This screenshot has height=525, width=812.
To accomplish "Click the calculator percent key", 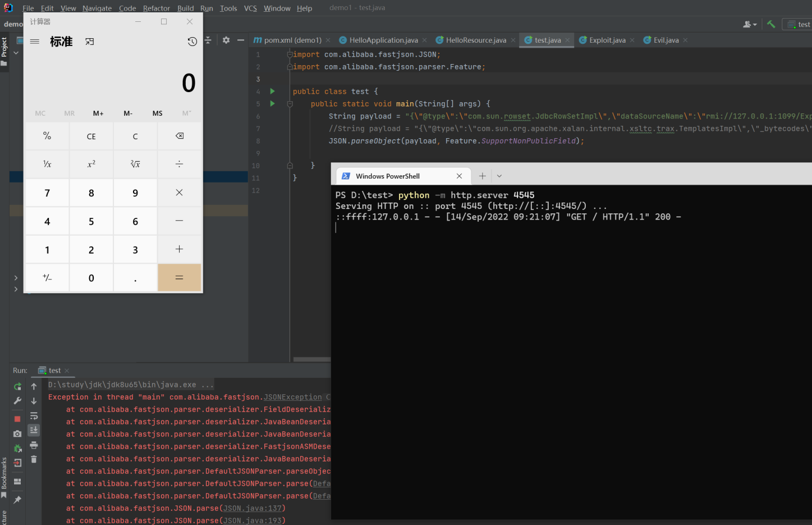I will click(47, 136).
